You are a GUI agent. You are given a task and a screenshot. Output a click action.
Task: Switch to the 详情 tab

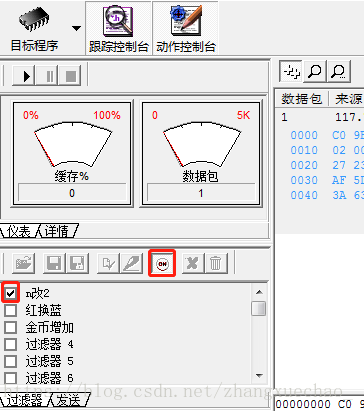pos(57,231)
